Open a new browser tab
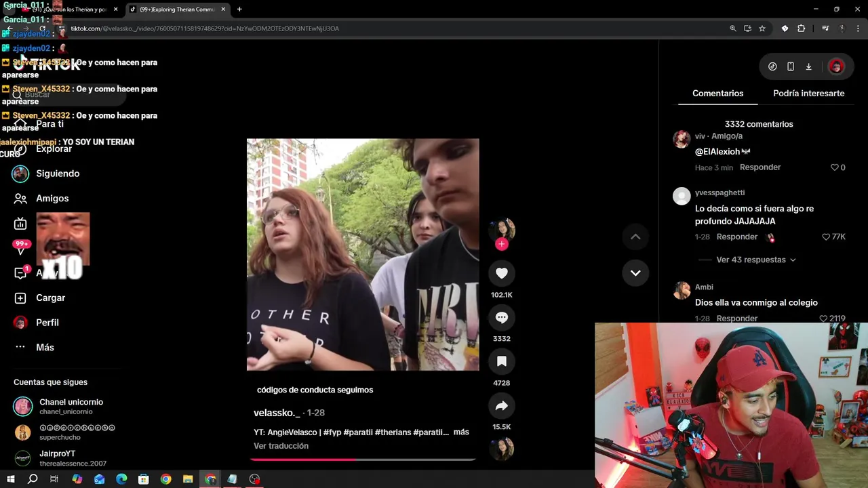The image size is (868, 488). pyautogui.click(x=239, y=9)
